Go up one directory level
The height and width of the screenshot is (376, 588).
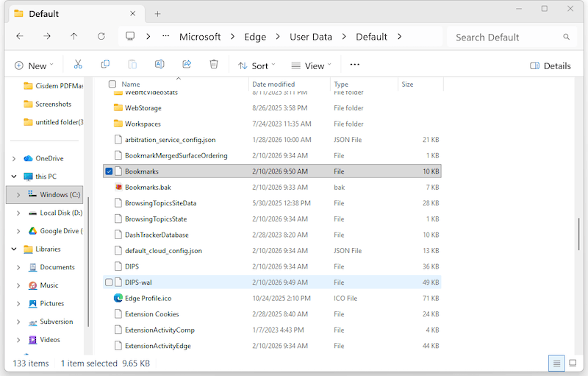click(x=73, y=37)
